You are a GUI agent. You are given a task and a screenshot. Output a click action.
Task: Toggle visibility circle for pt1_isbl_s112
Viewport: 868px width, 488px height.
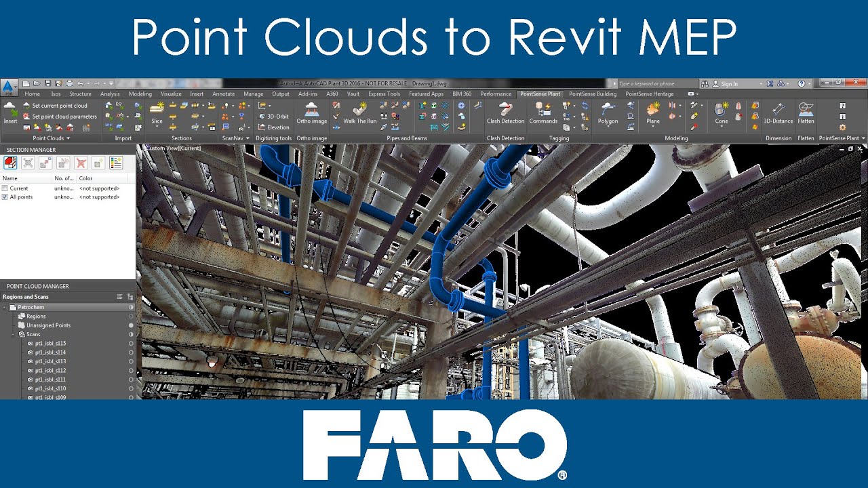(131, 371)
